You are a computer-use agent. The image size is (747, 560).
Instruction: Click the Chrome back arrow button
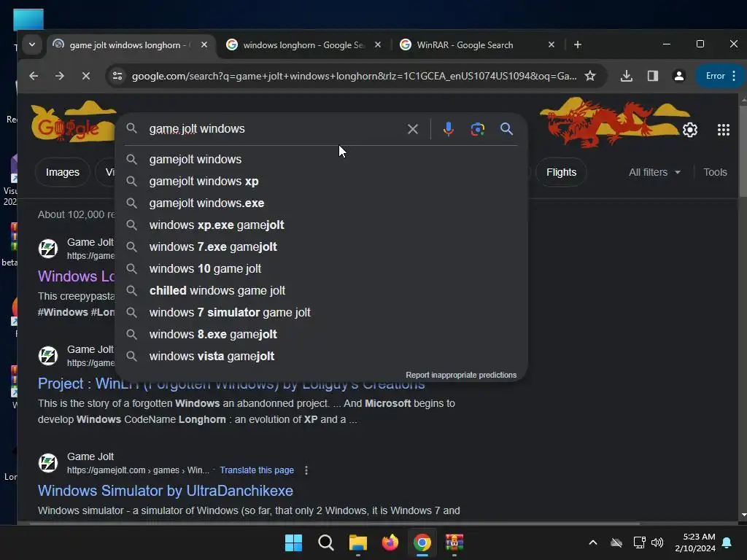coord(34,76)
